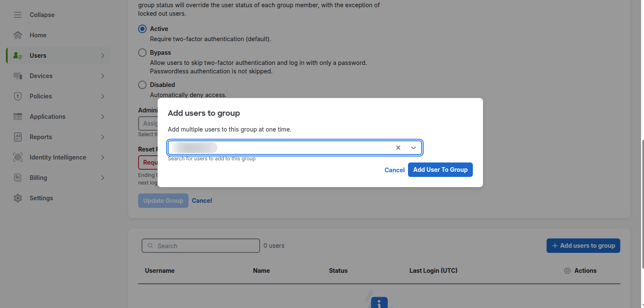The height and width of the screenshot is (308, 644).
Task: Click the gear icon beside Actions
Action: click(567, 271)
